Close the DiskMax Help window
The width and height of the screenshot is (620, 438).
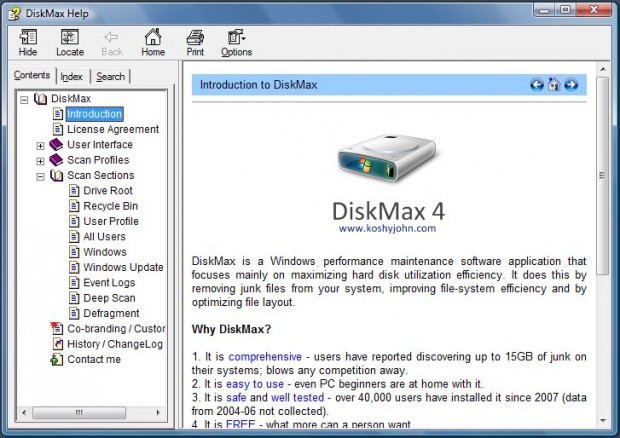[x=594, y=10]
